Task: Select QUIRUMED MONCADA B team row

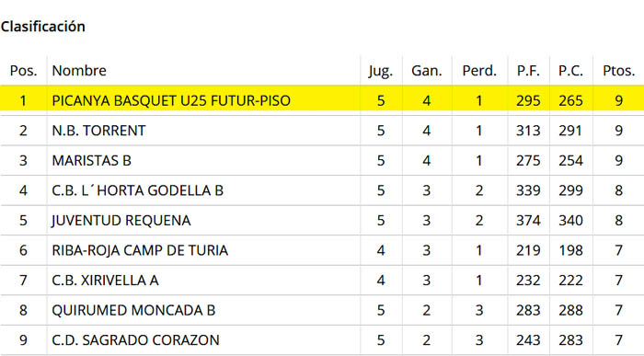Action: tap(322, 310)
